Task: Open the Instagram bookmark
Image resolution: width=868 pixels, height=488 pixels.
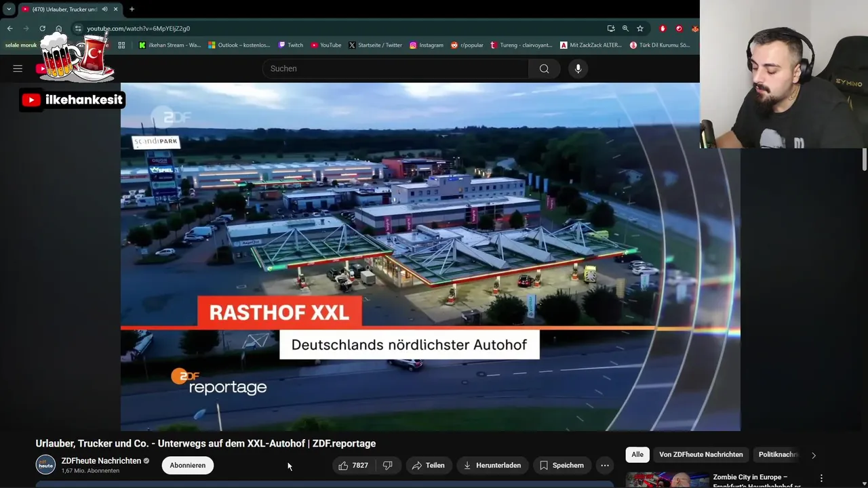Action: coord(426,45)
